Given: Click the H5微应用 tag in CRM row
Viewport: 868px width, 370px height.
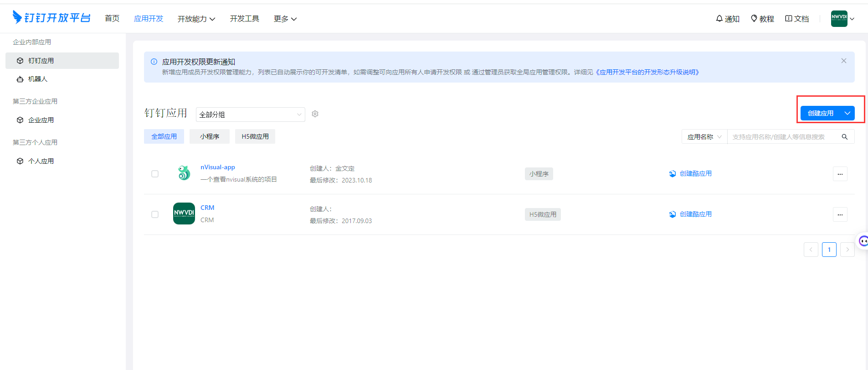Looking at the screenshot, I should [543, 214].
